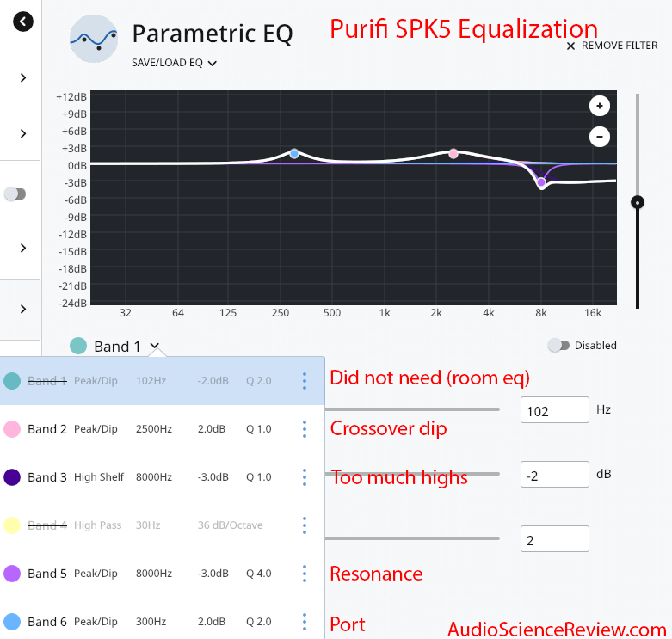Open the SAVE/LOAD EQ dropdown

coord(174,63)
